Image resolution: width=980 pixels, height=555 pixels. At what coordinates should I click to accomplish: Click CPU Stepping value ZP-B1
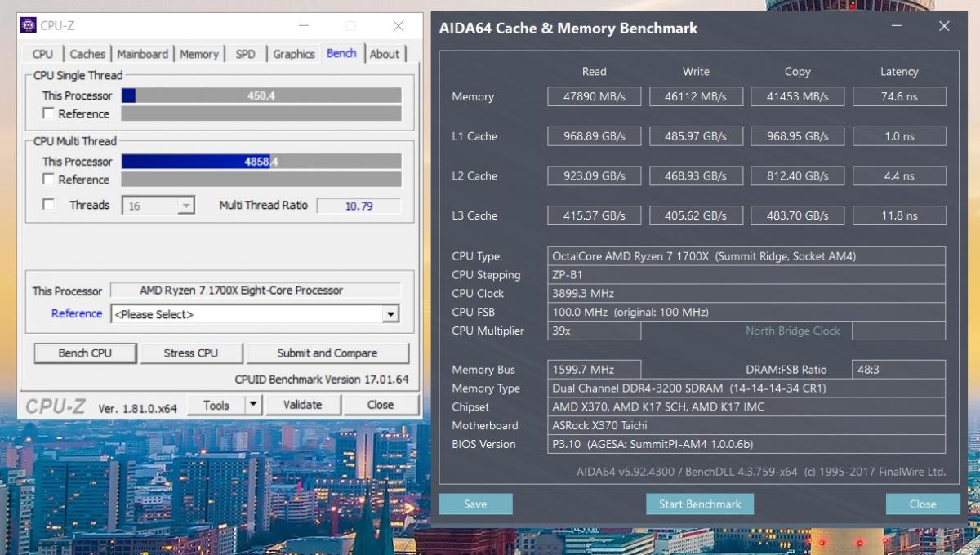click(747, 275)
